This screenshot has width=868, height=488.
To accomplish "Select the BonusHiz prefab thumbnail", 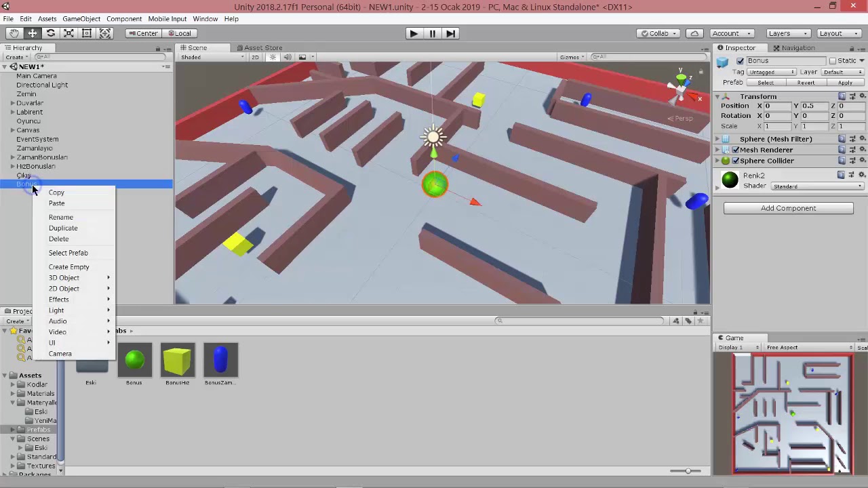I will pos(177,360).
